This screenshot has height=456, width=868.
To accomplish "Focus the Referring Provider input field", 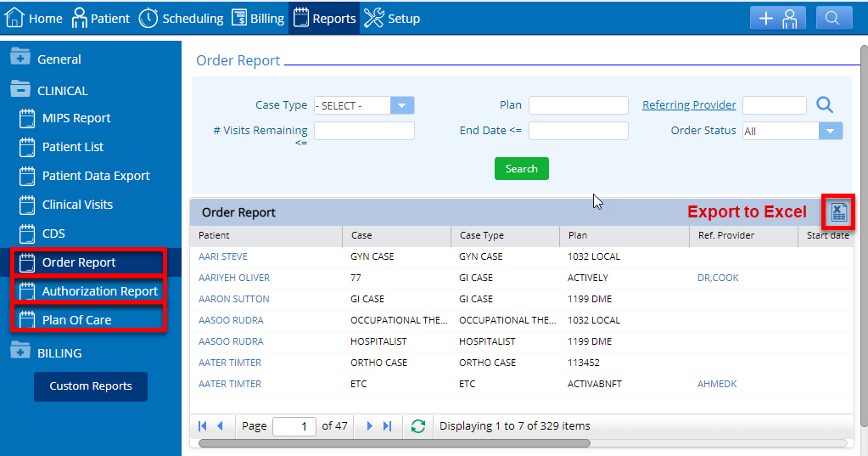I will click(775, 105).
